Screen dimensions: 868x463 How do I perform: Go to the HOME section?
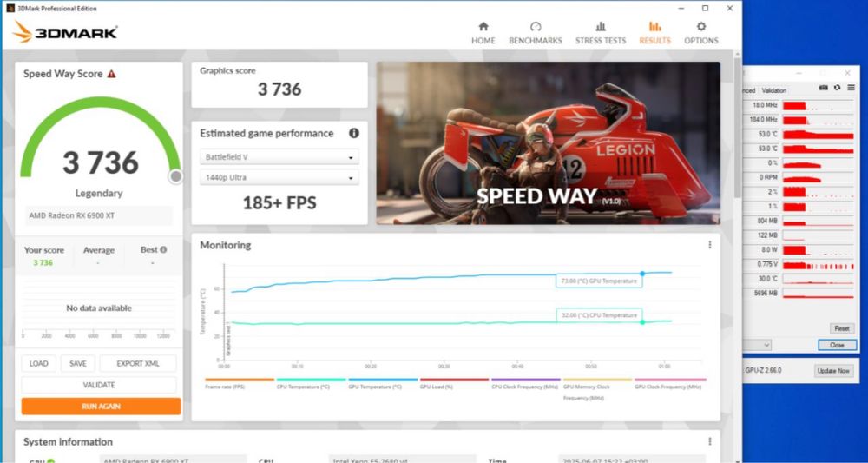click(483, 33)
